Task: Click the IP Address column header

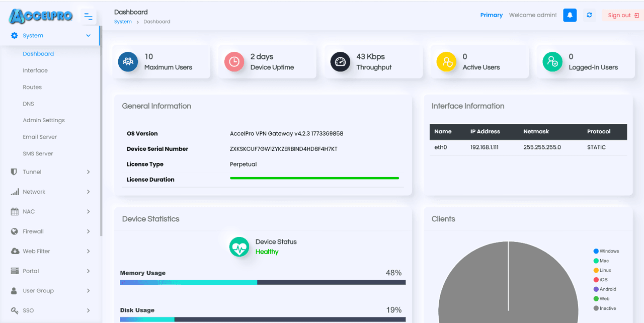Action: (485, 131)
